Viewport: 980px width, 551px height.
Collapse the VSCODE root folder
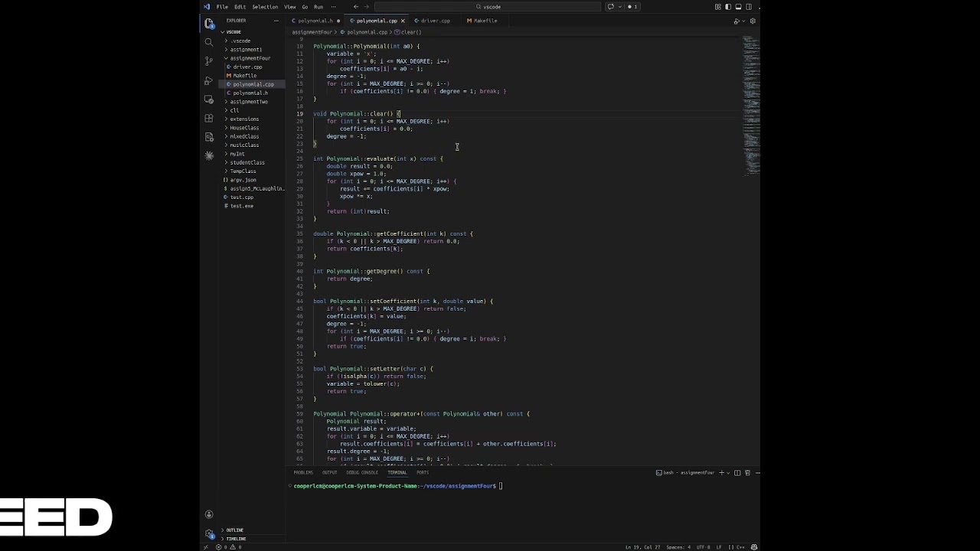tap(233, 32)
